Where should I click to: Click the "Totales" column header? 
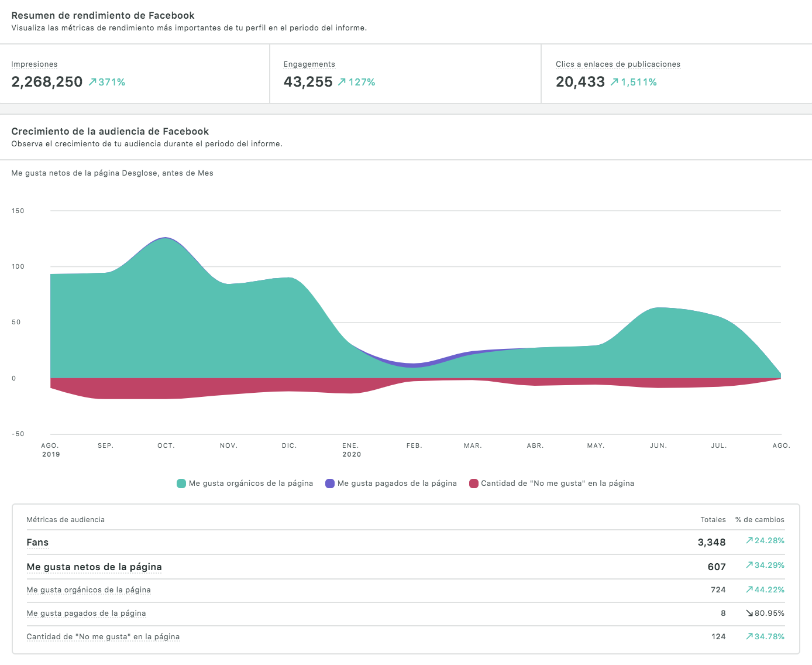coord(713,520)
